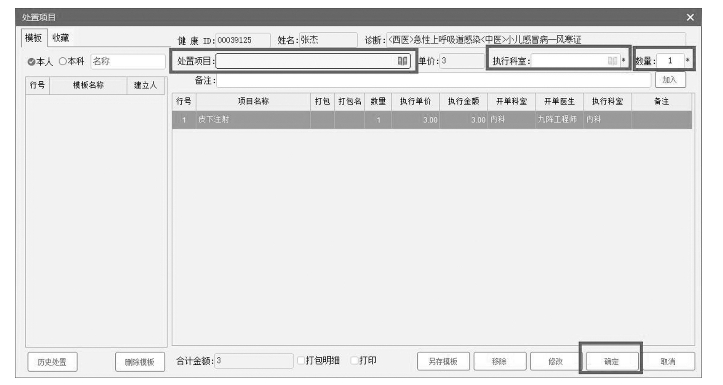Image resolution: width=723 pixels, height=385 pixels.
Task: Click the 备注 column header in table
Action: click(x=662, y=101)
